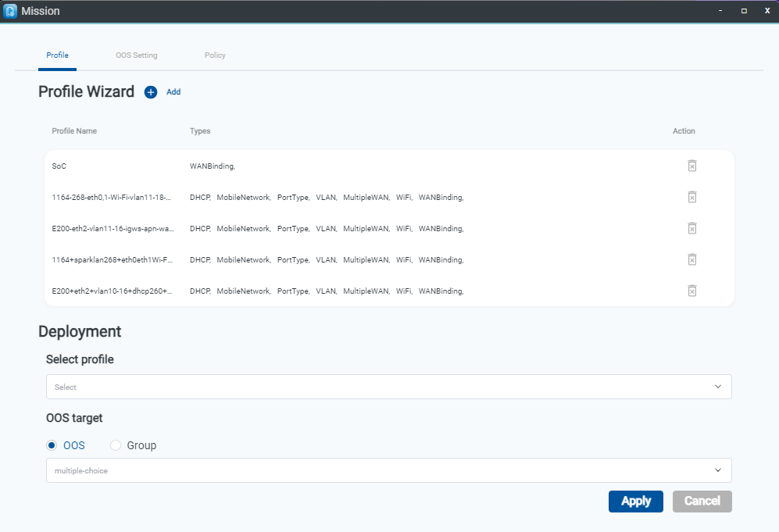Click the Apply button

coord(635,502)
